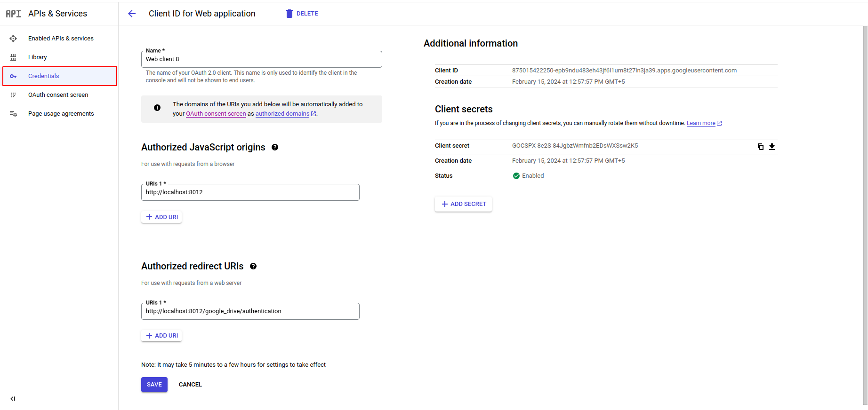The height and width of the screenshot is (410, 868).
Task: Open help for Authorized redirect URIs
Action: pyautogui.click(x=253, y=266)
